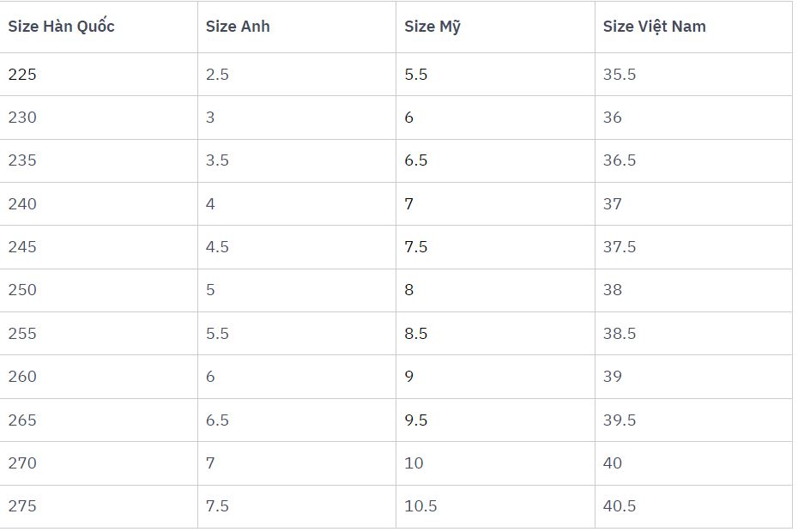Select the Korean size 230 cell
Image resolution: width=798 pixels, height=532 pixels.
[x=22, y=118]
